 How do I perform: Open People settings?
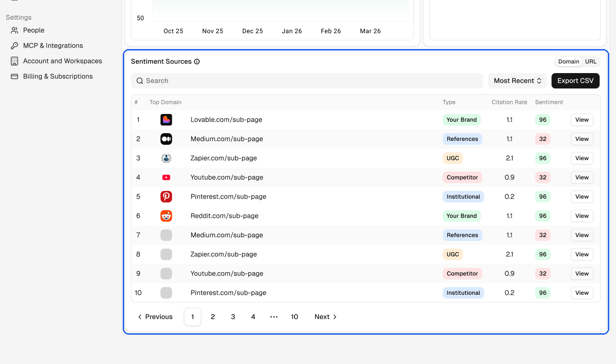tap(34, 30)
